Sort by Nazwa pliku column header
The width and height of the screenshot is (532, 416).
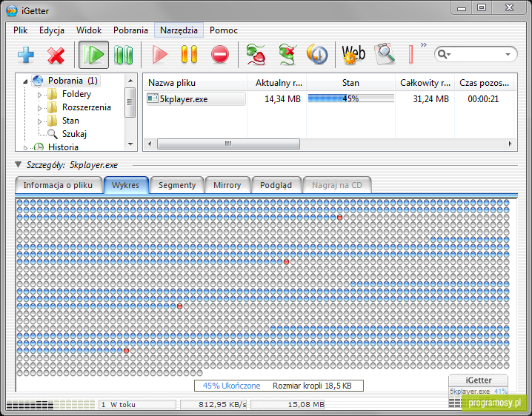(195, 83)
